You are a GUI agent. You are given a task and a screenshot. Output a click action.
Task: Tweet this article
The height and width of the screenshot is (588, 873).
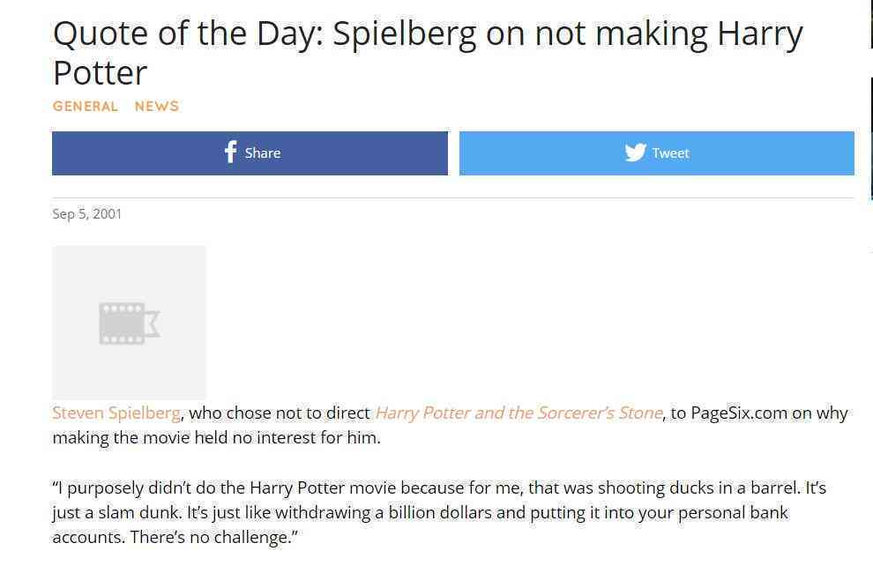click(656, 153)
